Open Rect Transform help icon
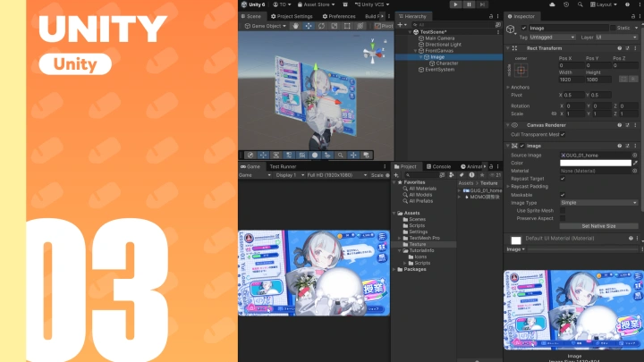 (x=619, y=48)
